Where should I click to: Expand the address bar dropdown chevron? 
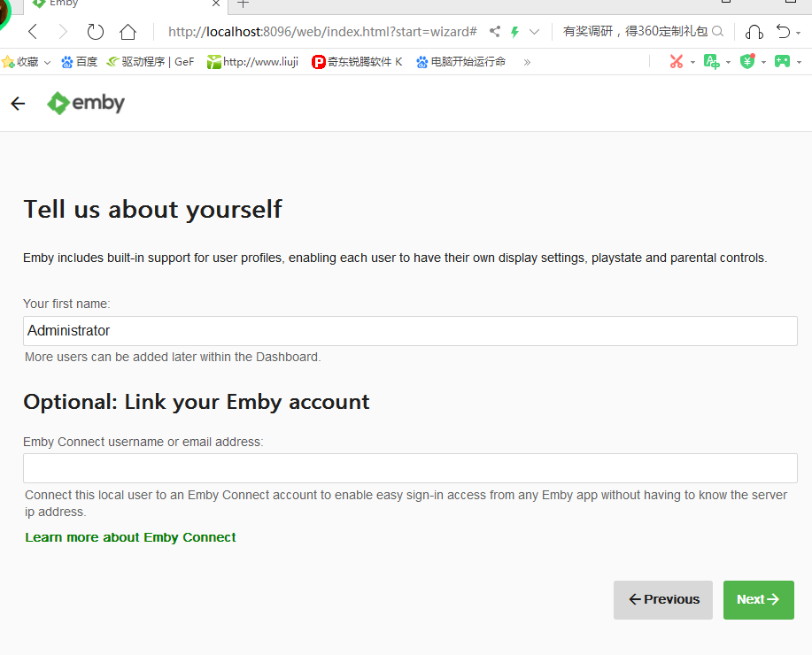coord(535,32)
